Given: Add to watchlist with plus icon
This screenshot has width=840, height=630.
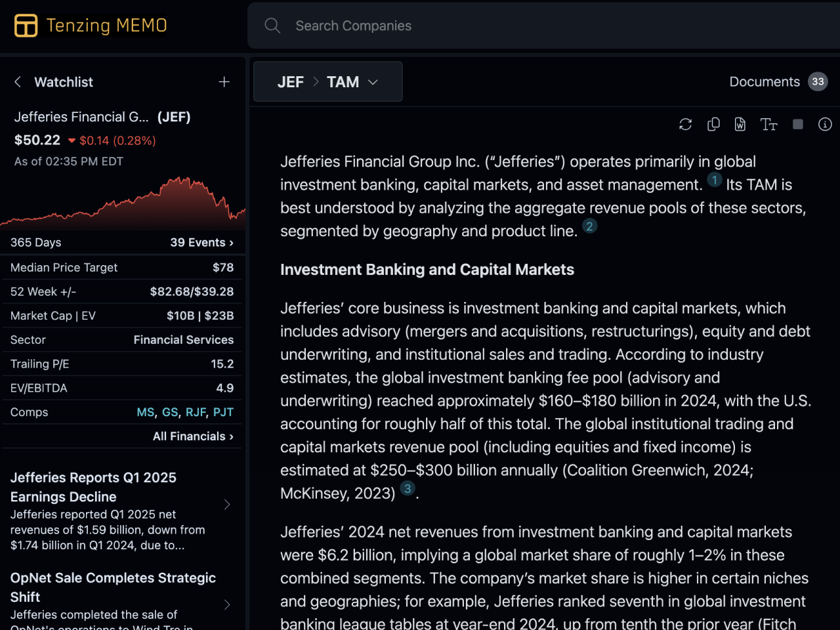Looking at the screenshot, I should 224,81.
